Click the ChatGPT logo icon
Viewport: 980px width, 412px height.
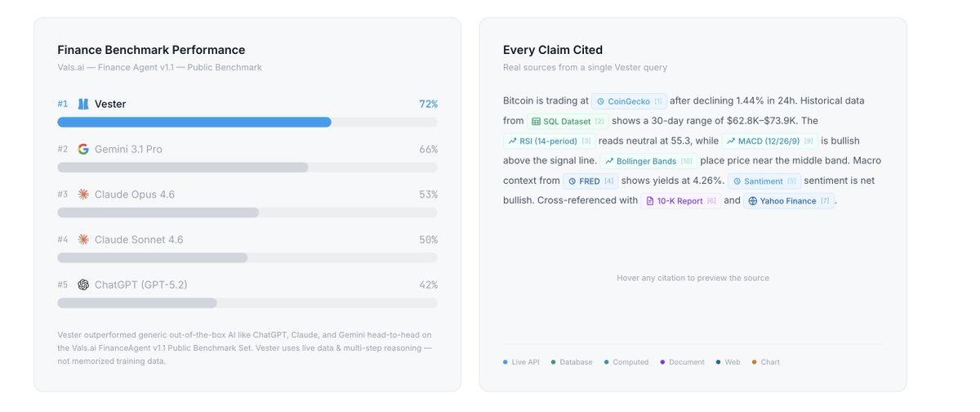[83, 284]
